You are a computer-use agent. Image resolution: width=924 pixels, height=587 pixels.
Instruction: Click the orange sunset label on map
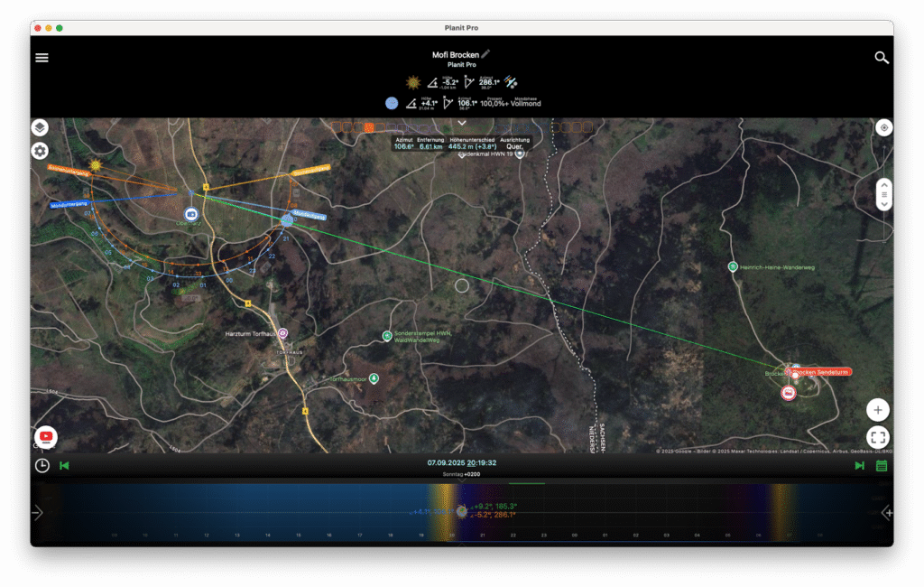(69, 171)
